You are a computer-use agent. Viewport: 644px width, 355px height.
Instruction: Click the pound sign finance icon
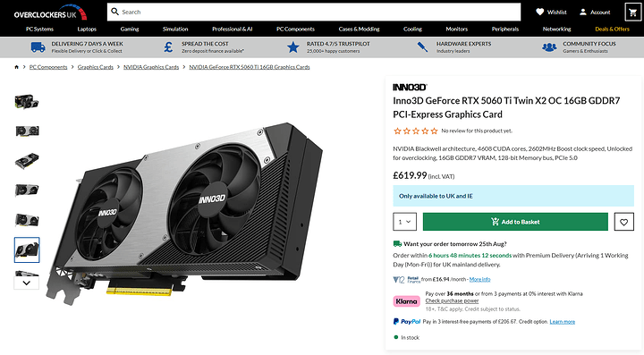pos(168,47)
